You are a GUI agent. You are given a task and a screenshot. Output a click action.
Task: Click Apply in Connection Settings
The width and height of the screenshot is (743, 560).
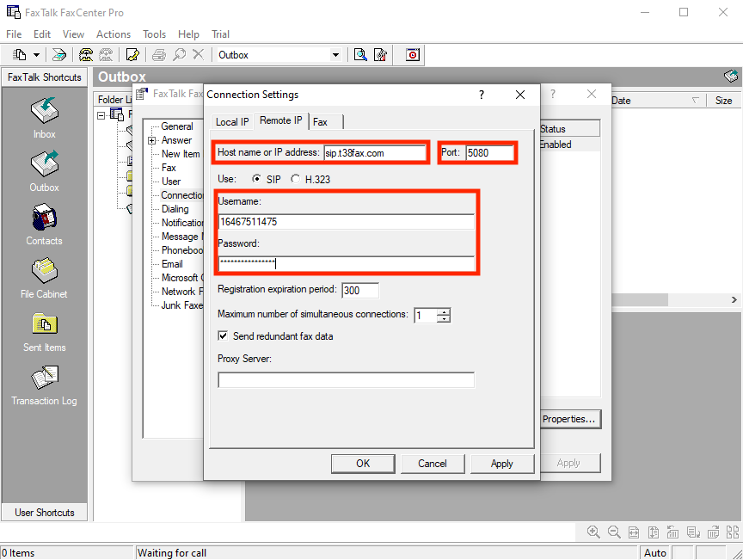(x=502, y=464)
